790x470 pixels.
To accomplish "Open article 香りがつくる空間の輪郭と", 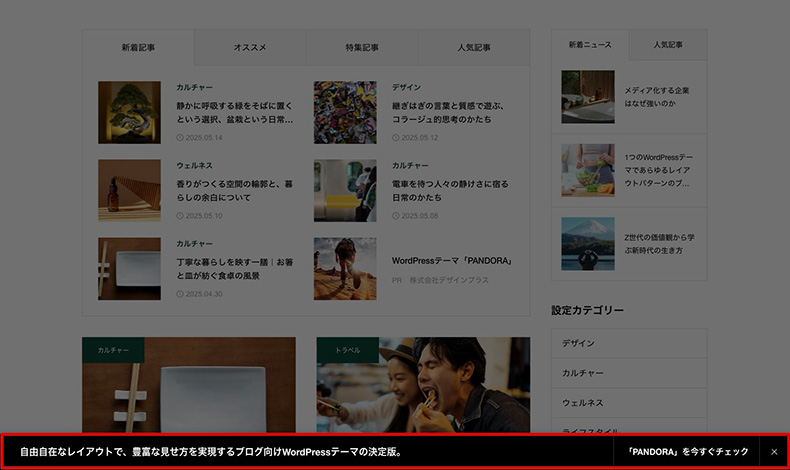I will click(234, 191).
